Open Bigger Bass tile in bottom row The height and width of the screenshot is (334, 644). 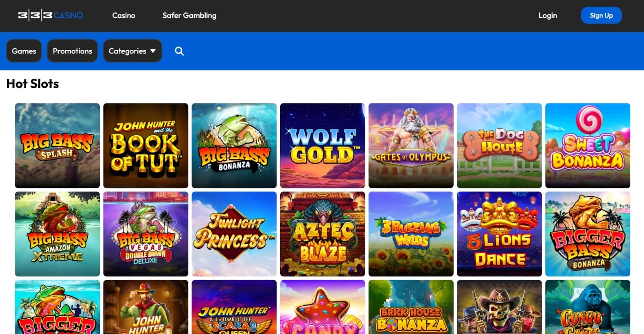(57, 307)
